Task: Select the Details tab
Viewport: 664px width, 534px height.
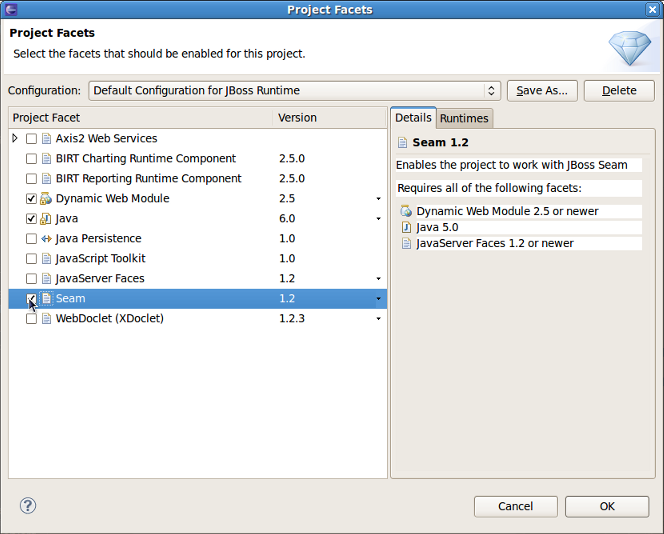Action: point(413,117)
